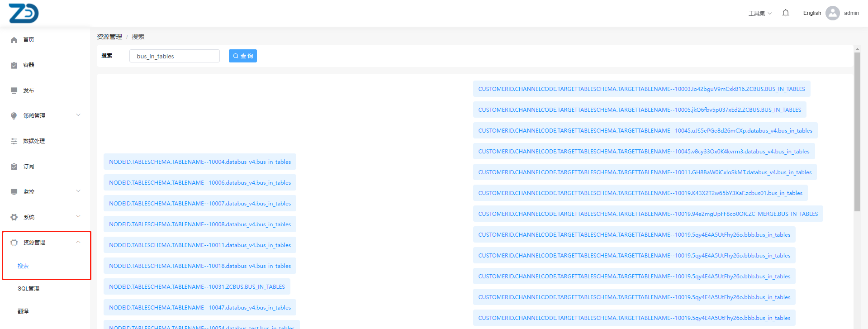Open the 工具集 dropdown in header
The width and height of the screenshot is (868, 329).
pos(760,13)
